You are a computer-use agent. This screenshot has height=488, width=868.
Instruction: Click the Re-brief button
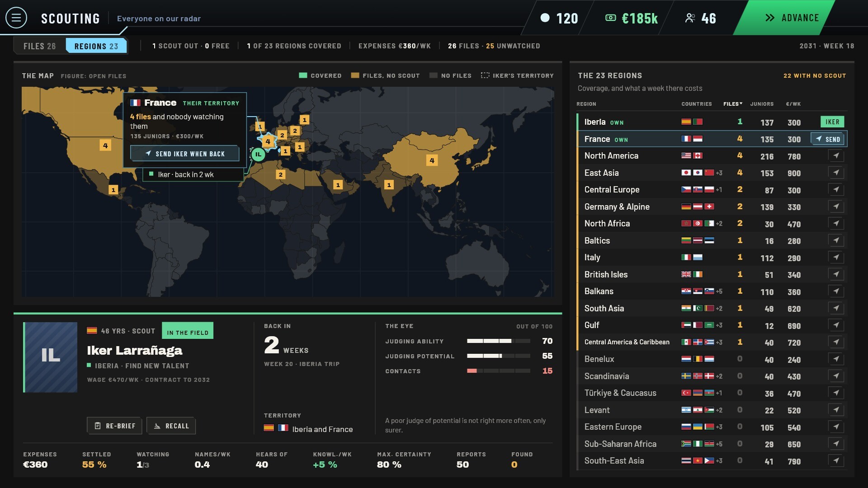point(115,426)
